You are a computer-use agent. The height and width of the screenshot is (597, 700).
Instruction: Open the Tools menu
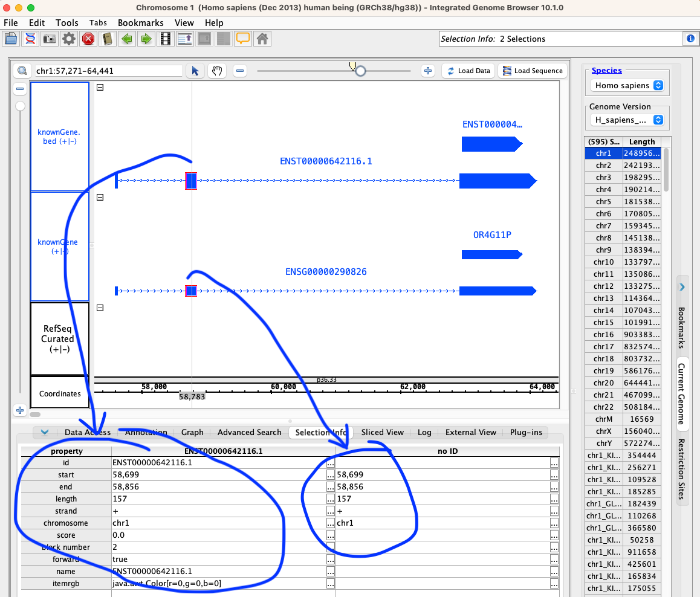coord(67,23)
